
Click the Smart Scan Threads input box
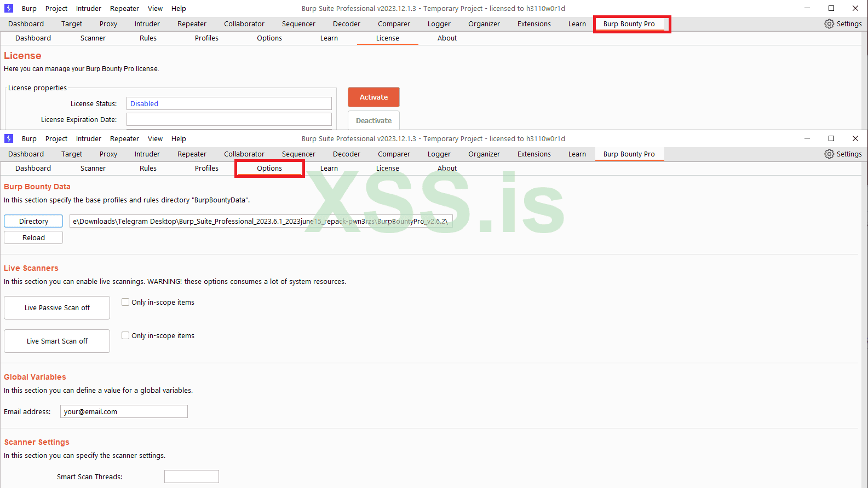(192, 477)
